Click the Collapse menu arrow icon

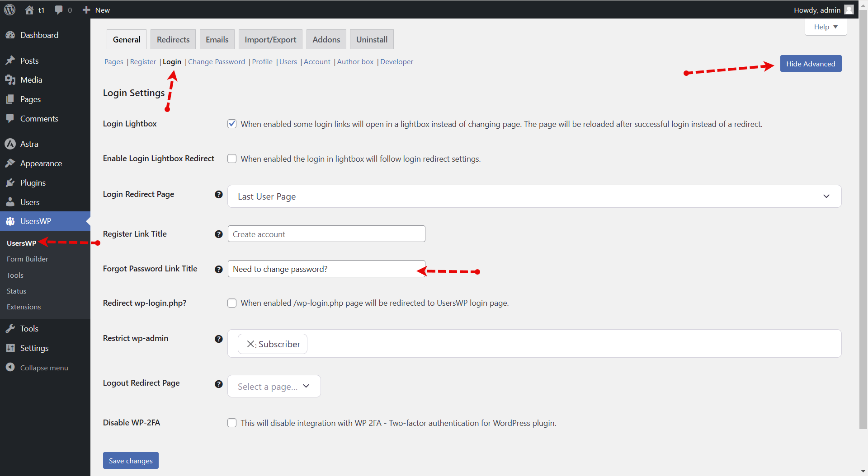tap(10, 368)
